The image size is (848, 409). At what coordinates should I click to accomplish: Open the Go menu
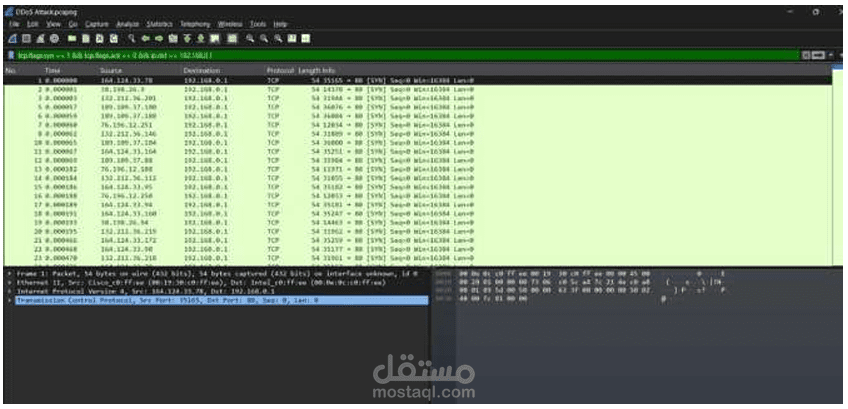73,24
